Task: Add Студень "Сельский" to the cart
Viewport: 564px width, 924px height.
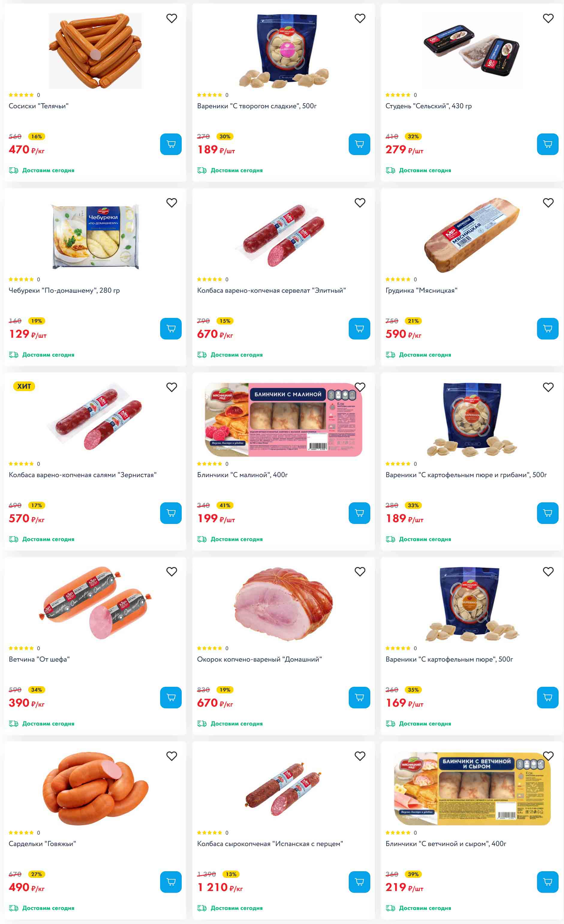Action: [548, 144]
